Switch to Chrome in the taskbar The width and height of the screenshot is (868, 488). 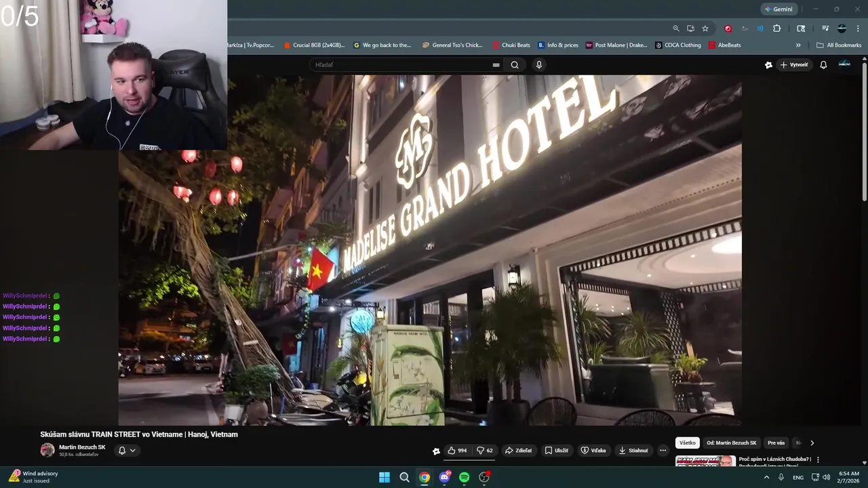[x=425, y=477]
